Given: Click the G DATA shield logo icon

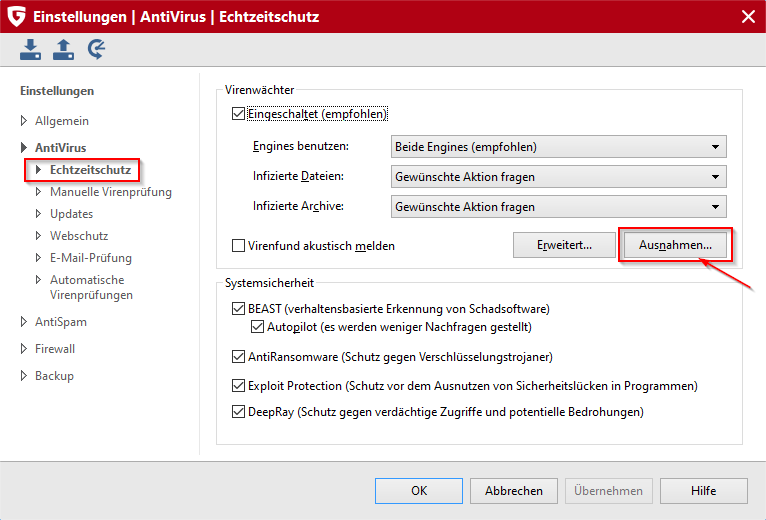Looking at the screenshot, I should coord(16,16).
